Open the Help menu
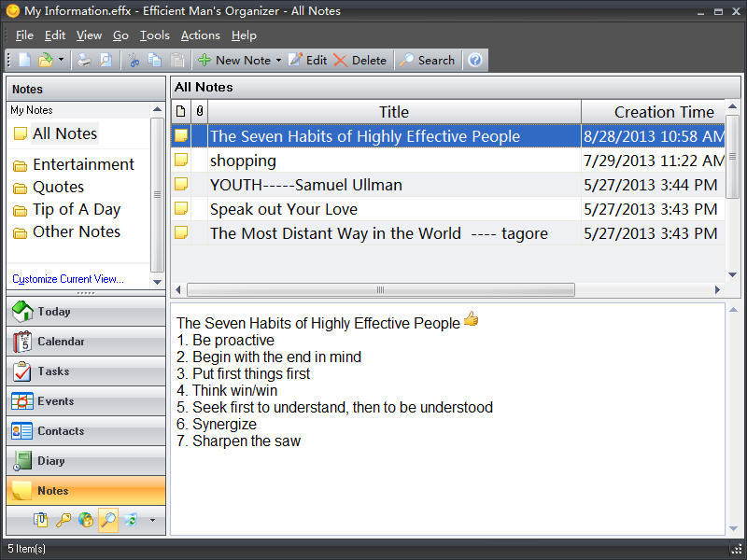Screen dimensions: 747x560 (x=244, y=35)
